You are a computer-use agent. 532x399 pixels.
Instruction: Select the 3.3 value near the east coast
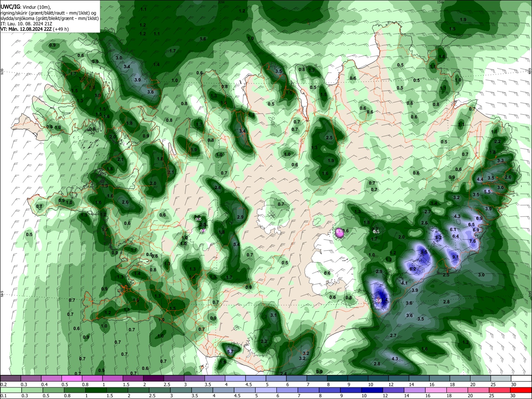pos(500,160)
